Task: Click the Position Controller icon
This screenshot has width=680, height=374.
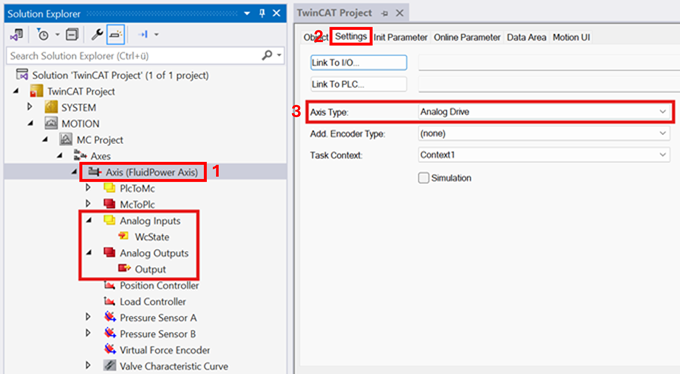Action: click(110, 285)
